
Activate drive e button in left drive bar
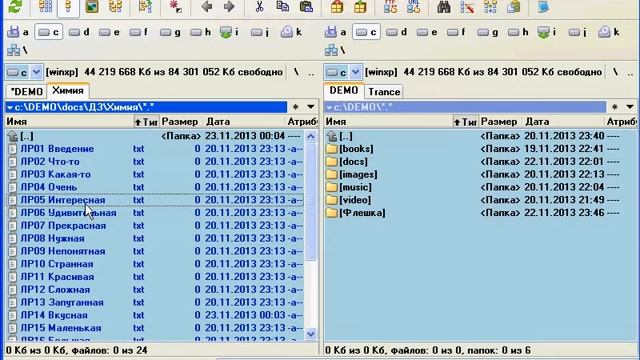(109, 32)
